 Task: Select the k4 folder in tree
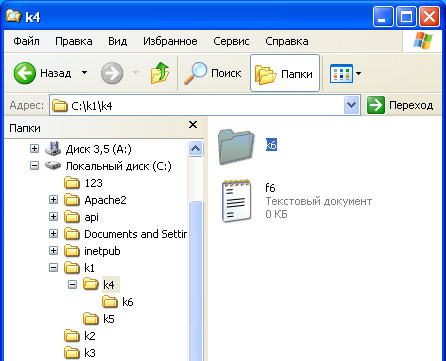(109, 285)
